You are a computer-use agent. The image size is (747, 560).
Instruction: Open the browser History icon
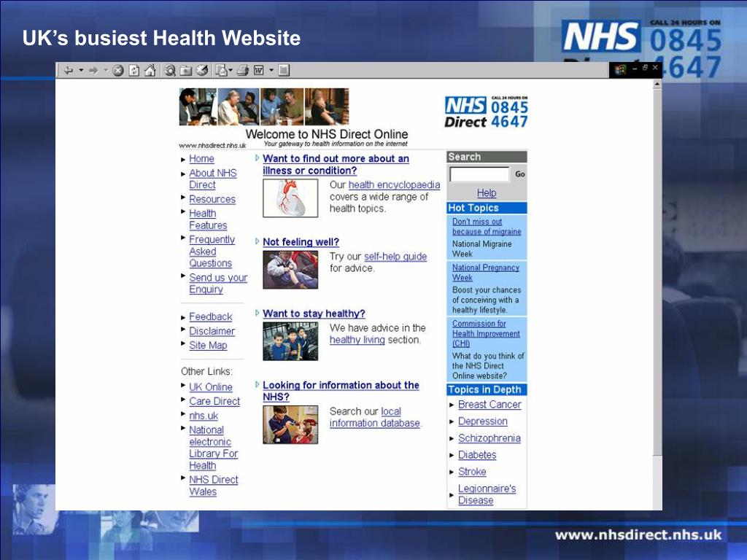[x=202, y=71]
